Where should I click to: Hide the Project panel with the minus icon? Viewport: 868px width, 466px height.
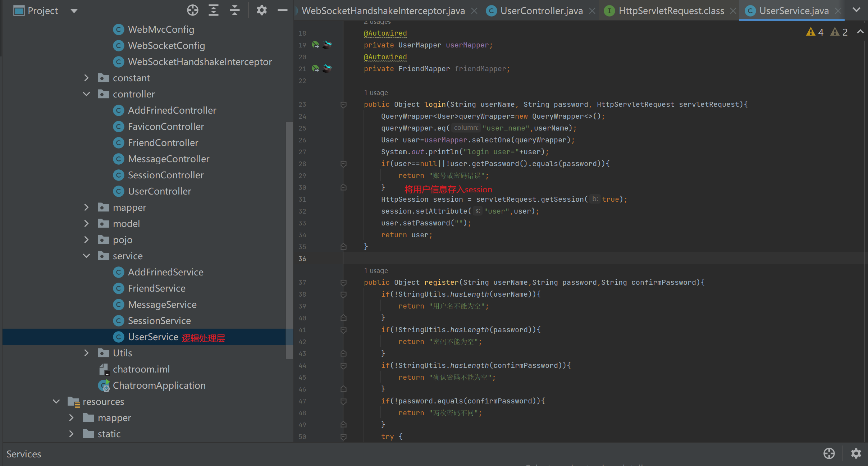point(283,10)
